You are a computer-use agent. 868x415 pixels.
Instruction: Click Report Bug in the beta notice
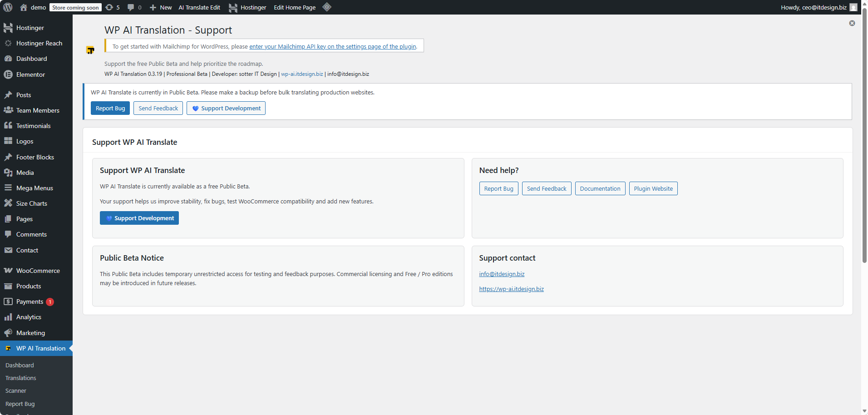110,108
